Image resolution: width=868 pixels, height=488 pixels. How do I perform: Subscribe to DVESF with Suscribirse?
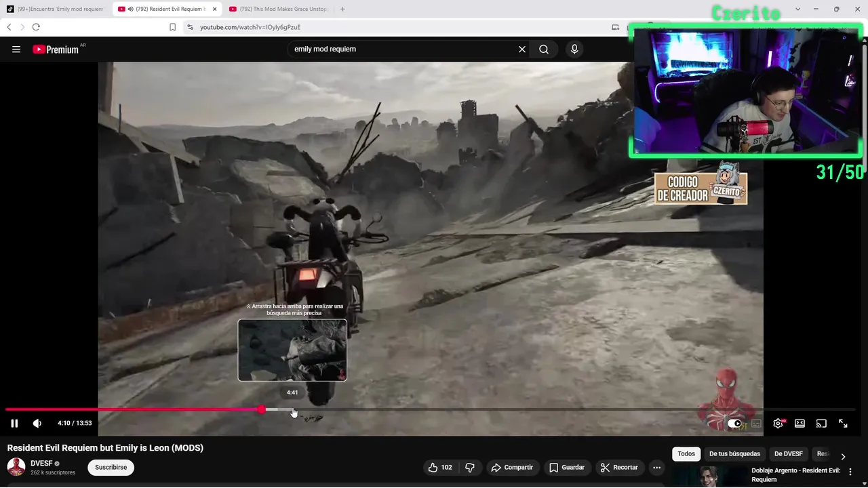click(x=111, y=468)
